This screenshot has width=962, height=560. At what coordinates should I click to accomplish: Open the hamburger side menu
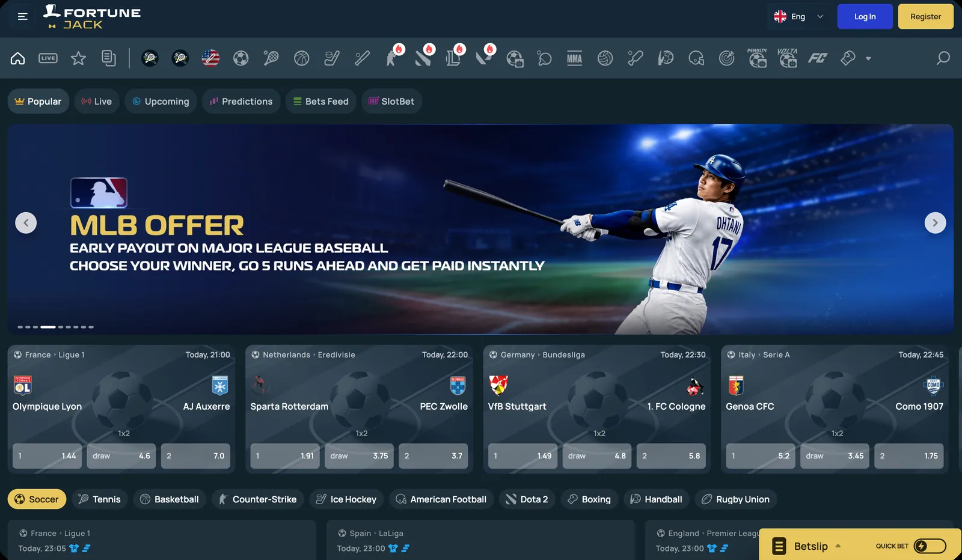[x=23, y=17]
